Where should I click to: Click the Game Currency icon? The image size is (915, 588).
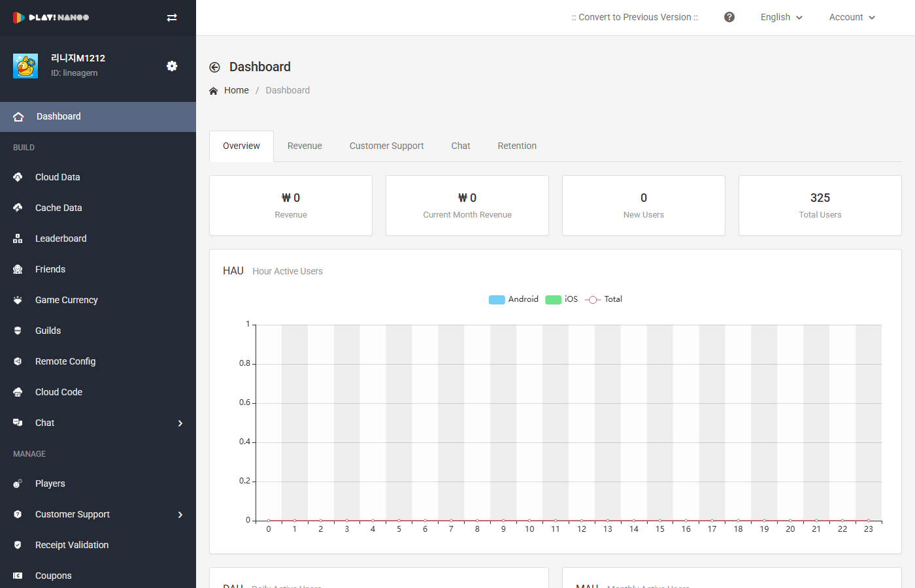18,300
